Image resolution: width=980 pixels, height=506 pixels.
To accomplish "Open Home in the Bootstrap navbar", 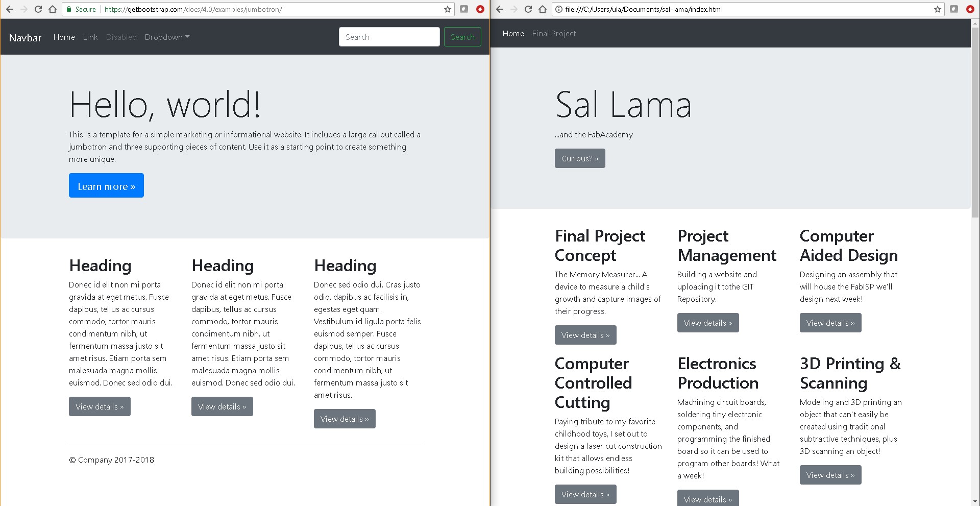I will tap(64, 37).
